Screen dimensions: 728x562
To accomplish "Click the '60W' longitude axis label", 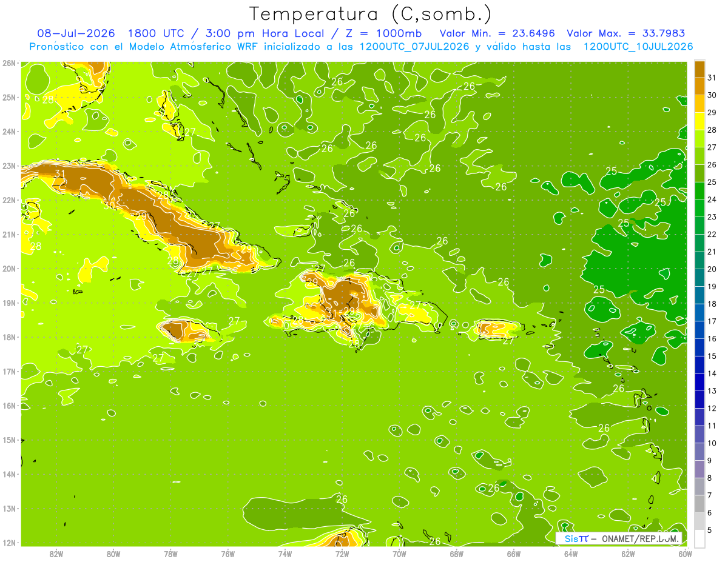I will (x=685, y=554).
